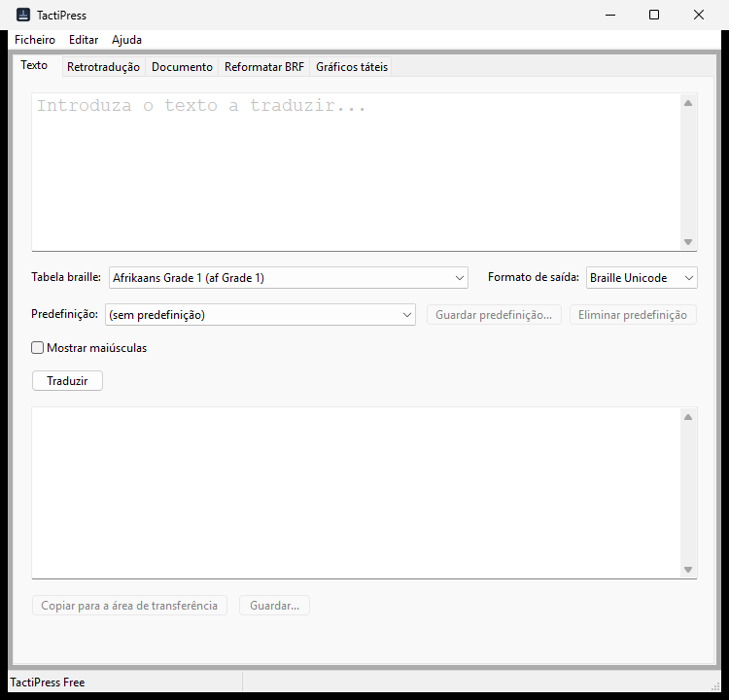
Task: Click the TactiPress Free status bar text
Action: [x=48, y=682]
